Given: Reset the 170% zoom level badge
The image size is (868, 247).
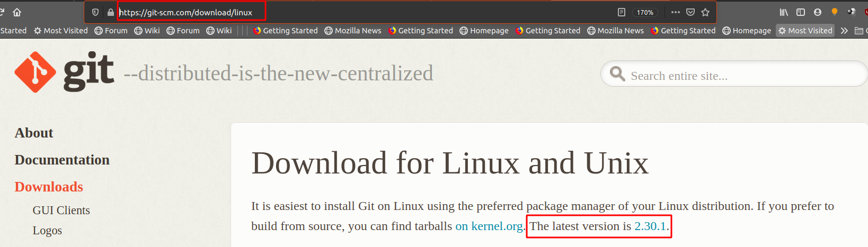Looking at the screenshot, I should [x=645, y=12].
